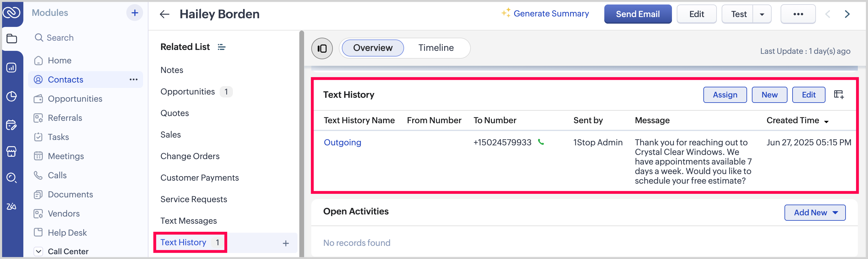Open the manage columns icon in Text History
Viewport: 868px width, 259px height.
838,95
